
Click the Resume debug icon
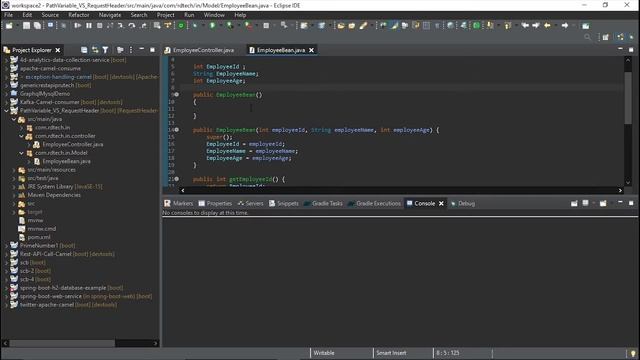point(77,26)
